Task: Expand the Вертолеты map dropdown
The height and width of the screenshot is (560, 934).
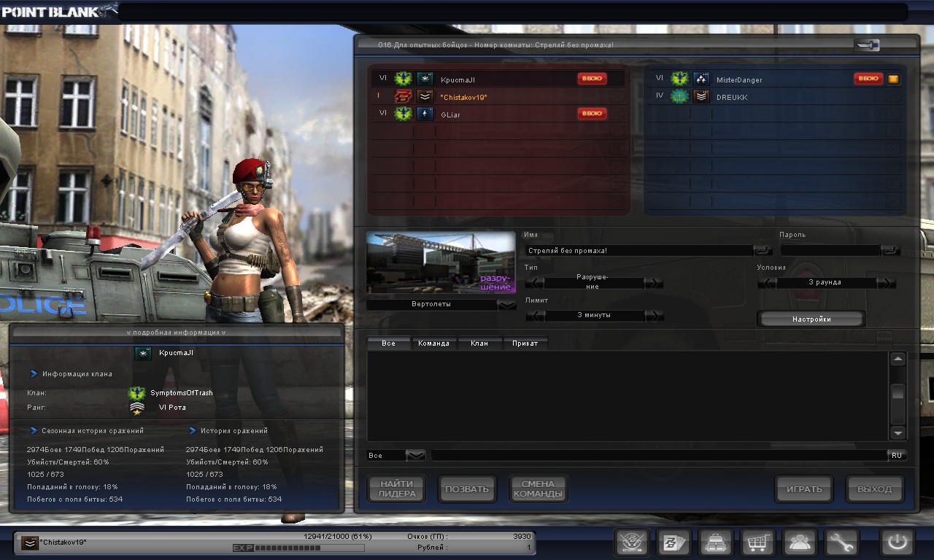Action: tap(506, 305)
